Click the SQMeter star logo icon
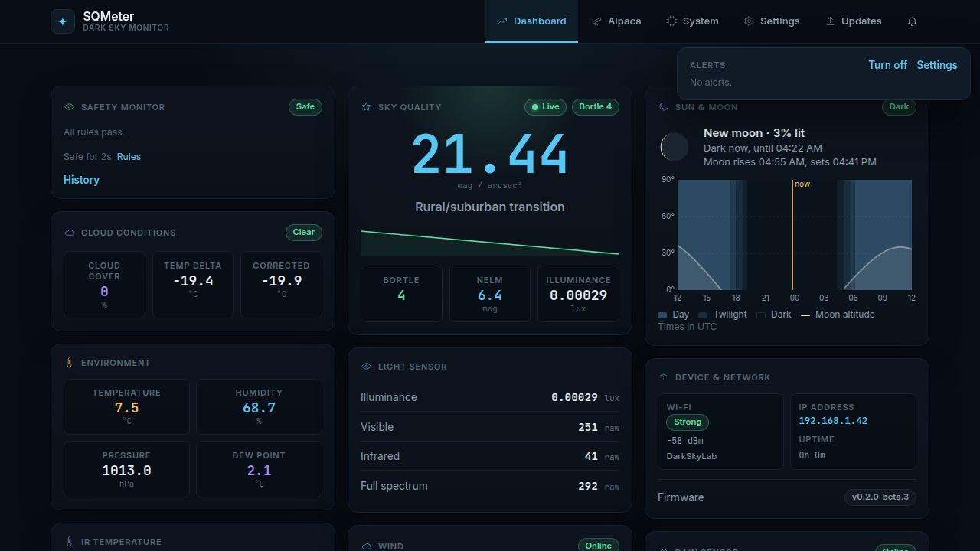980x551 pixels. coord(63,21)
